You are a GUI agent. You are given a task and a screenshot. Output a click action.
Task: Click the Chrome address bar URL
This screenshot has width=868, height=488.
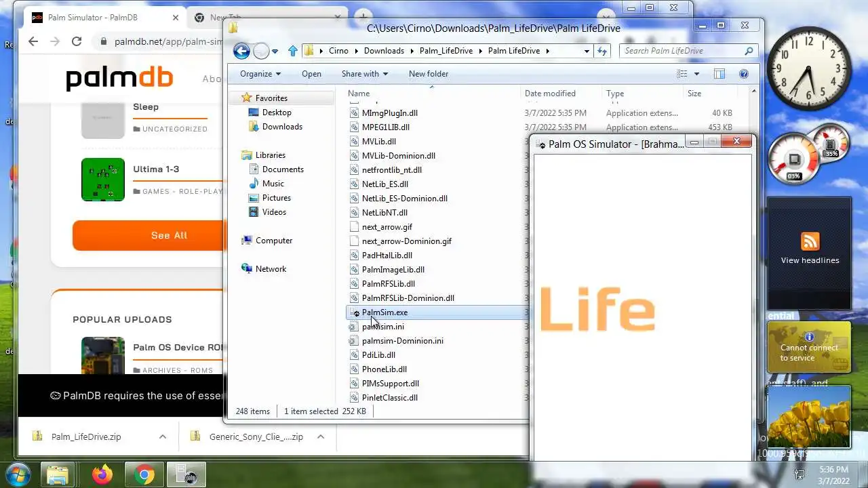pos(168,42)
